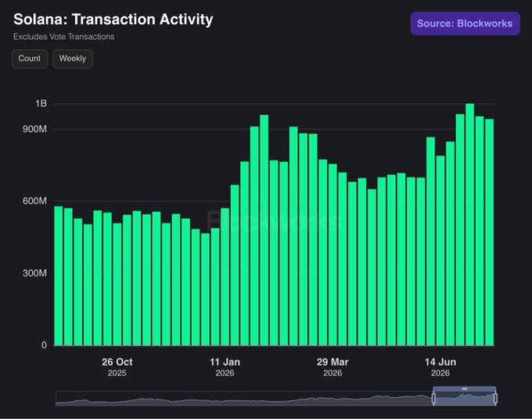Select the first bar on the left
This screenshot has width=532, height=419.
point(59,276)
